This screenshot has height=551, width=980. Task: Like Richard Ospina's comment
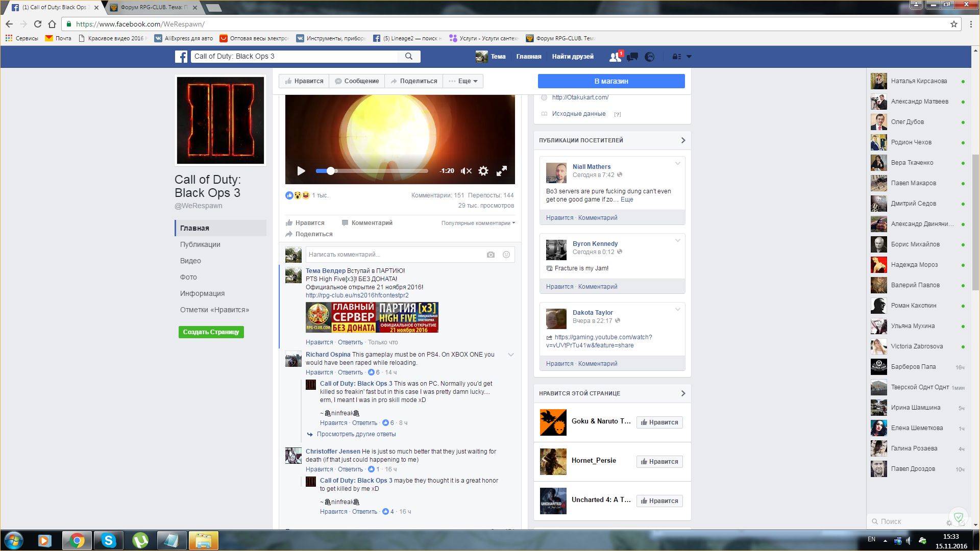tap(319, 372)
